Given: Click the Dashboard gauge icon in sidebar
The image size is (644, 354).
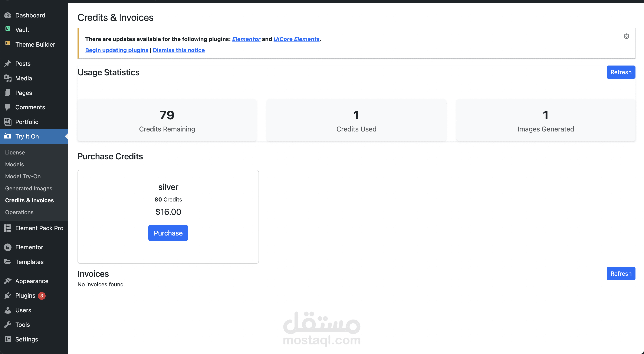Looking at the screenshot, I should (x=8, y=15).
